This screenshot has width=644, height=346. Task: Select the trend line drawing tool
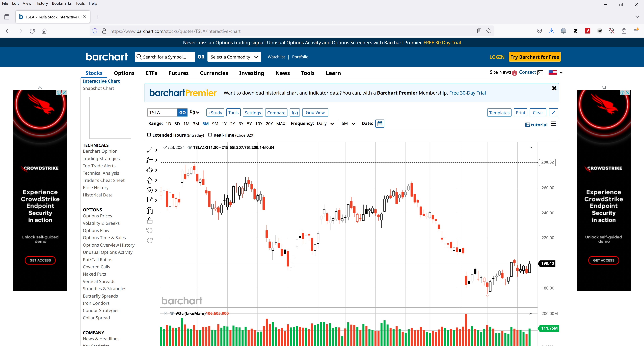(149, 150)
